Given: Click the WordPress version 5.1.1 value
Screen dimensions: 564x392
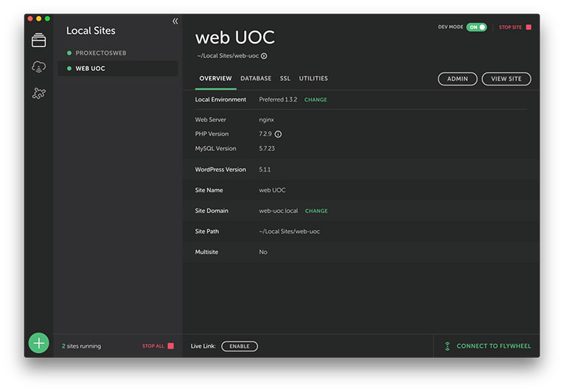Looking at the screenshot, I should click(265, 169).
